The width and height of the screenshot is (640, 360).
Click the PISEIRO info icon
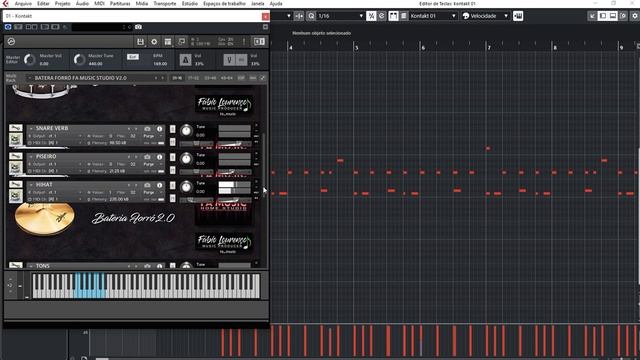click(160, 157)
